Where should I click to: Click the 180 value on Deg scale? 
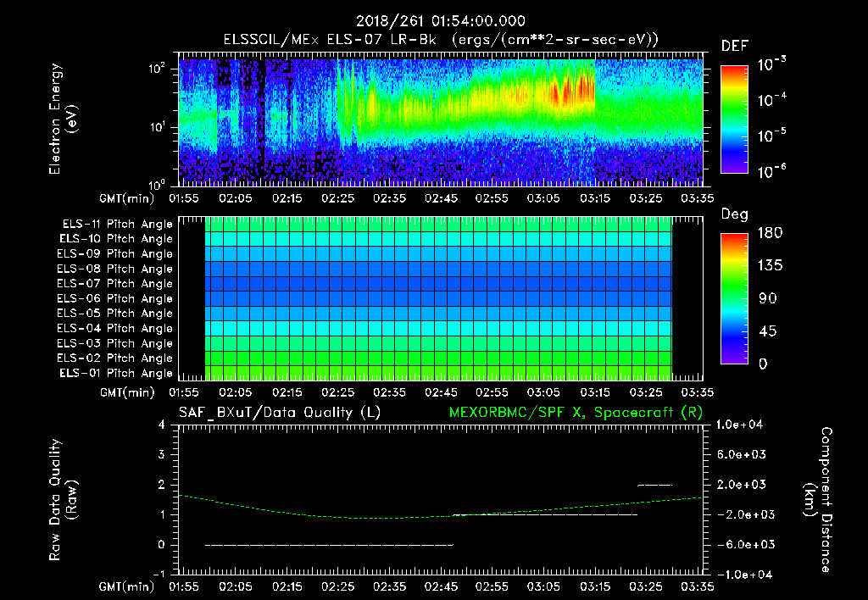770,233
